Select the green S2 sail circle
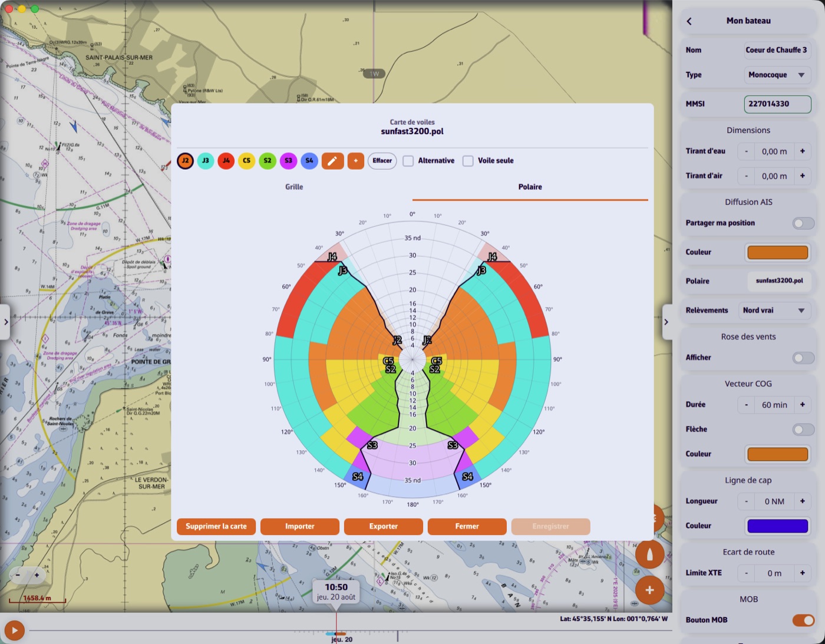 coord(268,161)
